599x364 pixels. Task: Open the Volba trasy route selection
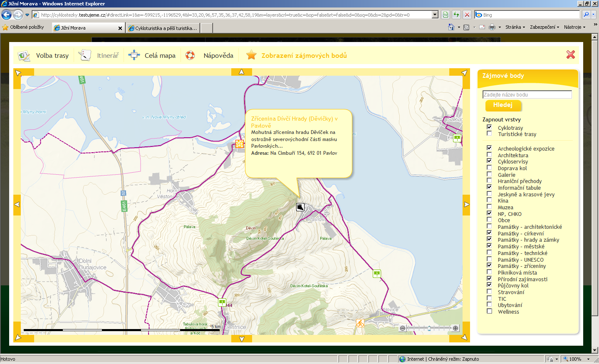point(43,55)
